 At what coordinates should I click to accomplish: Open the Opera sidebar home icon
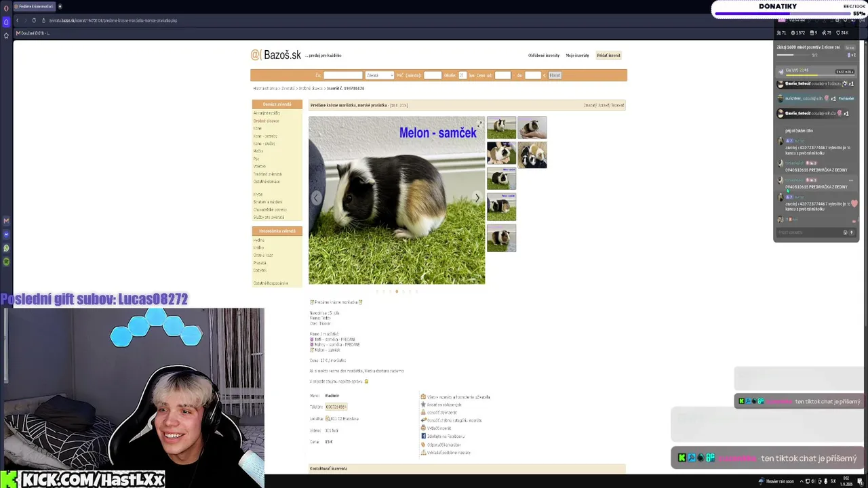click(x=6, y=22)
